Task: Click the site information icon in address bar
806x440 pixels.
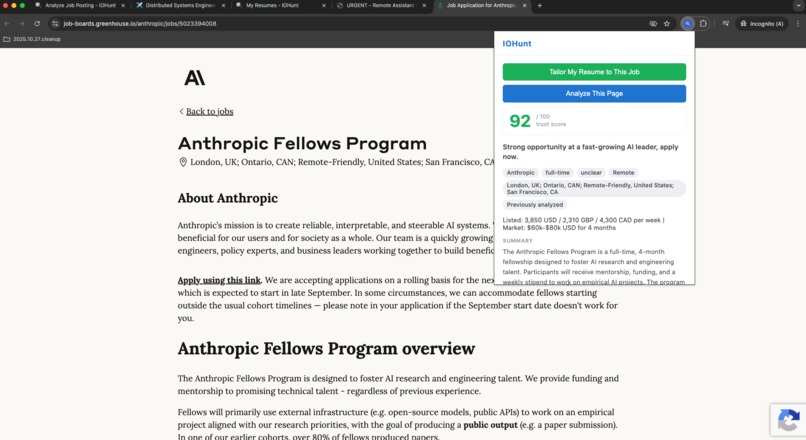Action: click(55, 24)
